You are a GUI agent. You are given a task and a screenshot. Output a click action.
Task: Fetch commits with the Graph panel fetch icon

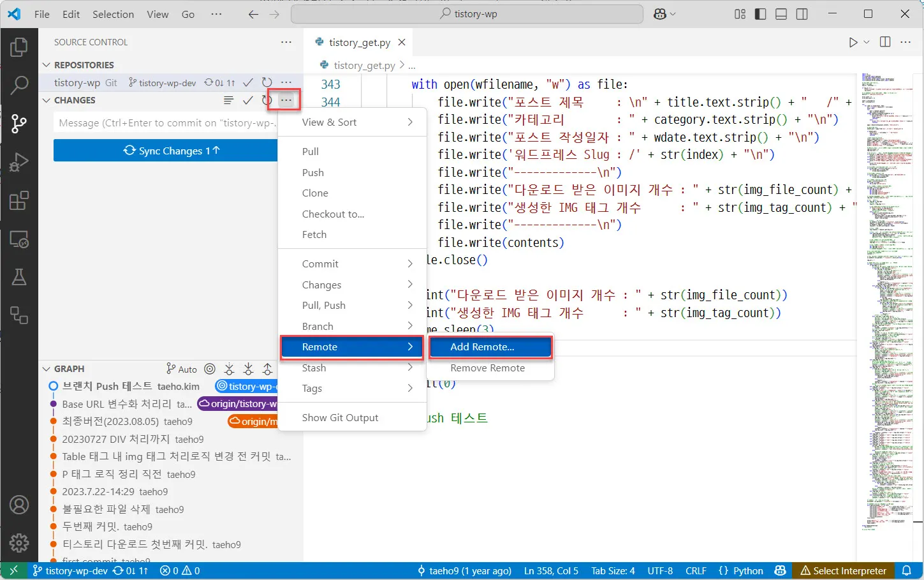pyautogui.click(x=229, y=369)
